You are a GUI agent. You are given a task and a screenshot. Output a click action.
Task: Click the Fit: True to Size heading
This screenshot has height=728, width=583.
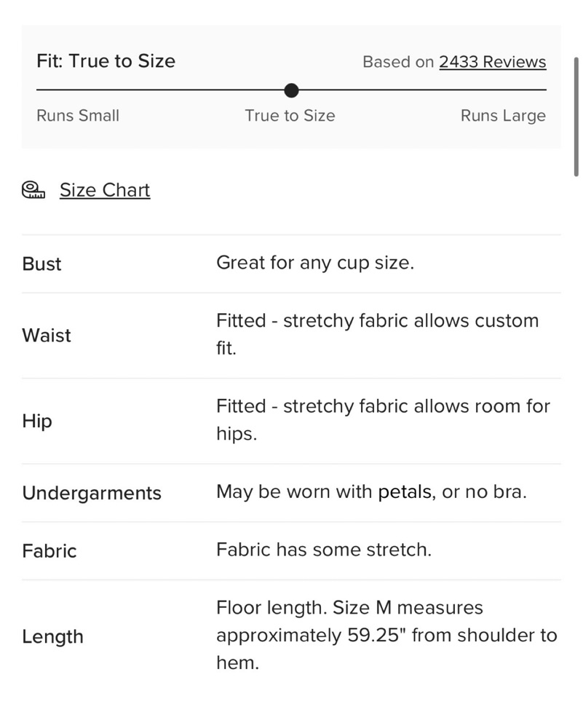coord(106,61)
